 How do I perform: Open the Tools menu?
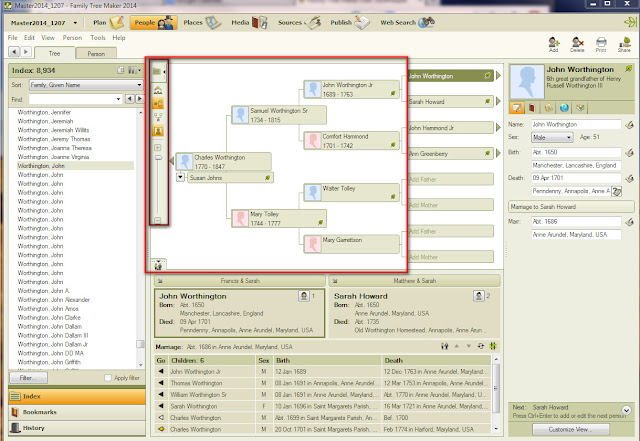coord(98,38)
